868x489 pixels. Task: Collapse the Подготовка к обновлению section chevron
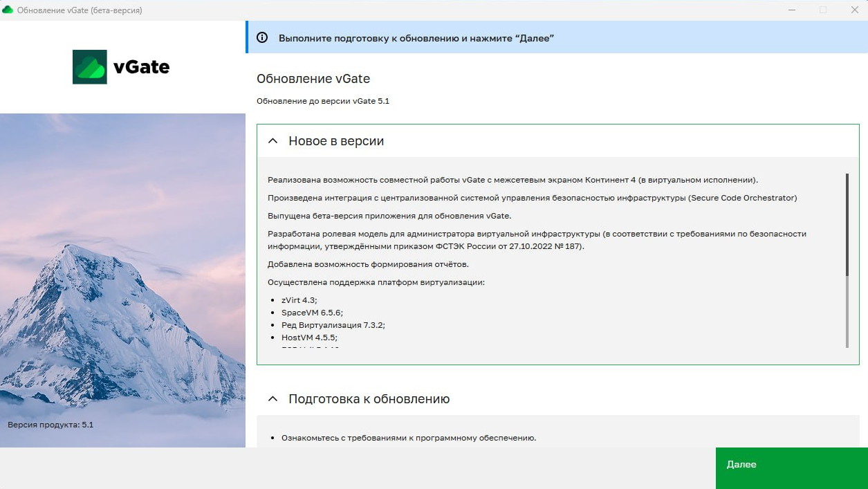tap(273, 399)
